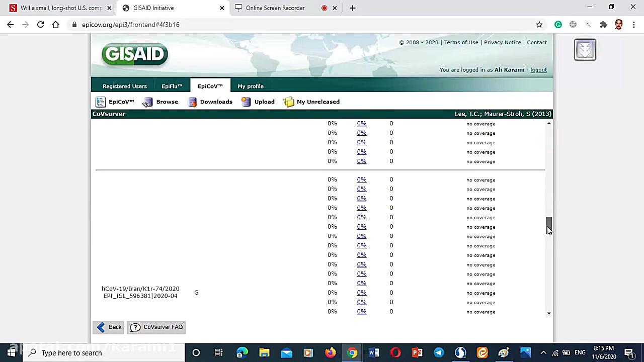Open the Upload icon
Viewport: 644px width, 362px height.
pyautogui.click(x=246, y=102)
